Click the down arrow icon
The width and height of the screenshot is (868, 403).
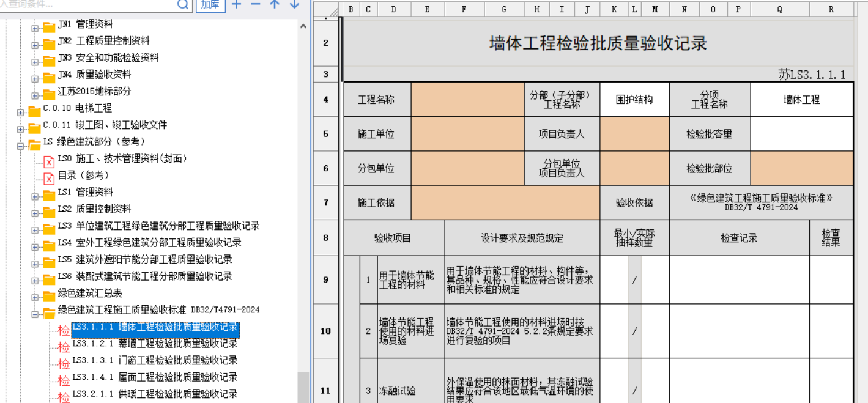(x=294, y=4)
